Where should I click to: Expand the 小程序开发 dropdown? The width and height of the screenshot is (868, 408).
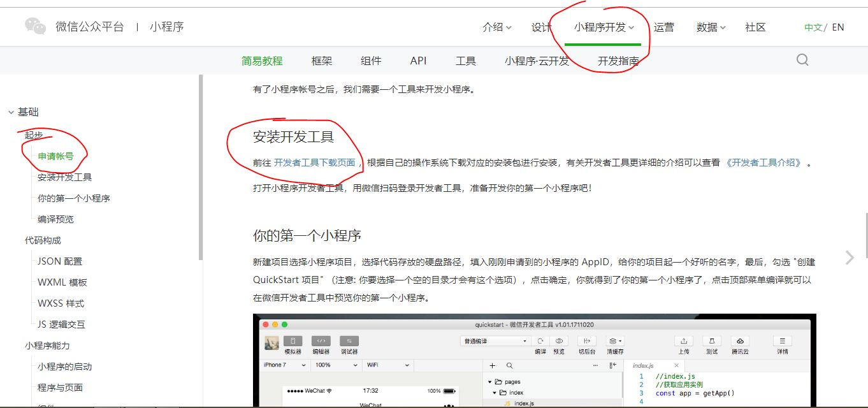(604, 27)
